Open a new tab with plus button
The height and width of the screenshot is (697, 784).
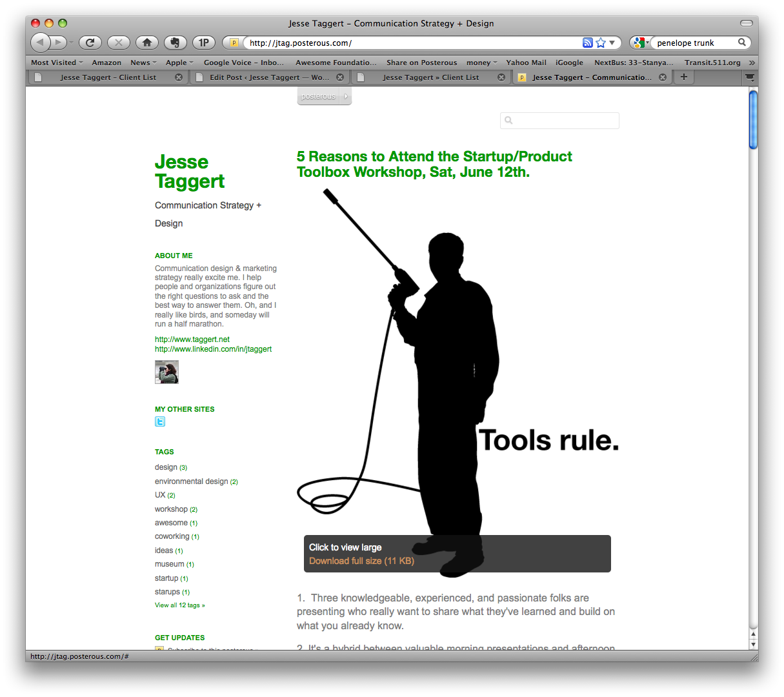click(x=684, y=77)
